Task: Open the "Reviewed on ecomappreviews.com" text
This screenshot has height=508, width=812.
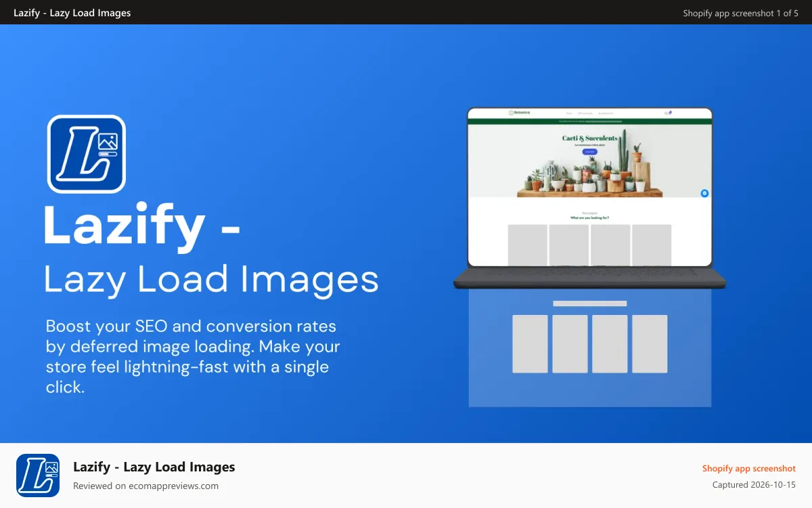Action: point(145,486)
